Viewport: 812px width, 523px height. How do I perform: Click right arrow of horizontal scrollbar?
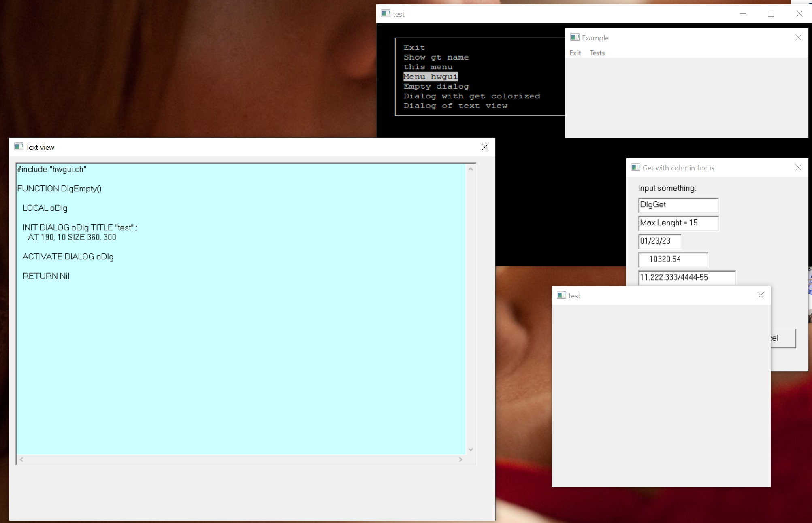pyautogui.click(x=460, y=459)
